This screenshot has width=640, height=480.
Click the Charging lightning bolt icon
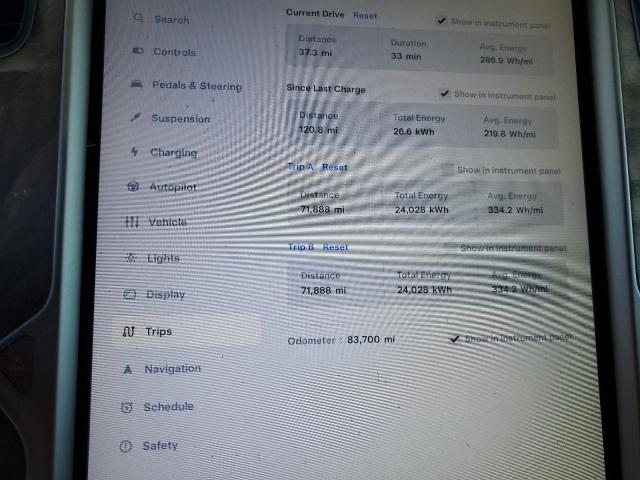point(135,152)
